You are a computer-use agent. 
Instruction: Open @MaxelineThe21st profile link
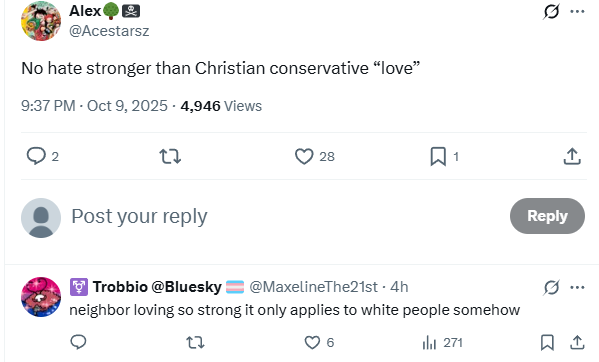[x=313, y=287]
